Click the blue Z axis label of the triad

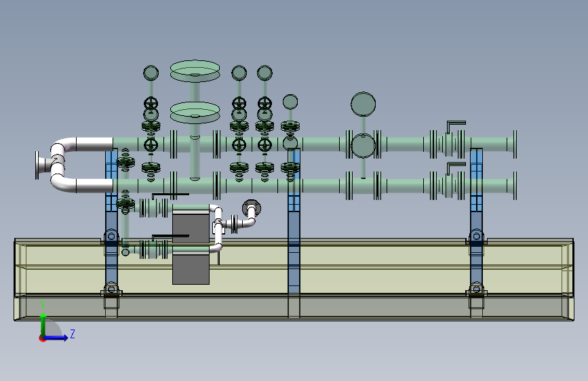click(73, 334)
